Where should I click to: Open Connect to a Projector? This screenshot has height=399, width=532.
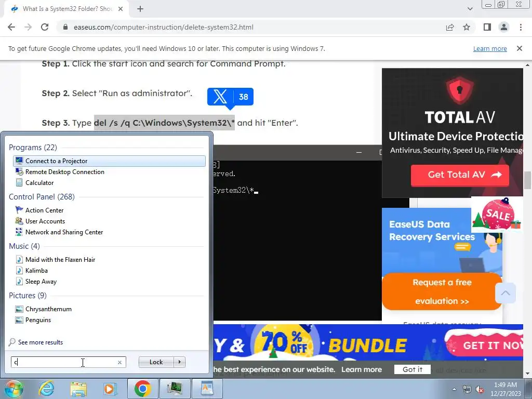pos(109,161)
